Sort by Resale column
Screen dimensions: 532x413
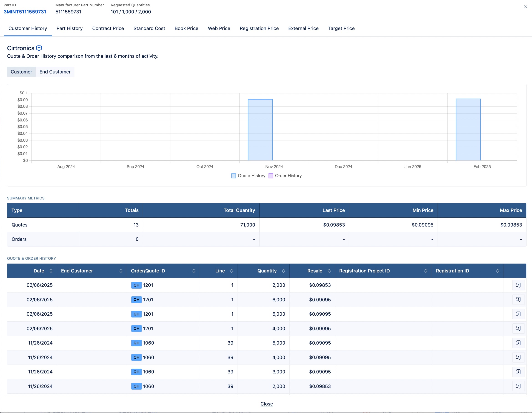pyautogui.click(x=329, y=271)
